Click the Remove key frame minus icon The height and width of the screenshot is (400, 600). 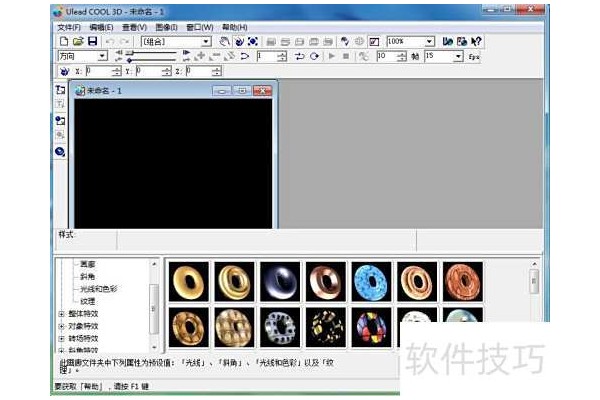[215, 56]
